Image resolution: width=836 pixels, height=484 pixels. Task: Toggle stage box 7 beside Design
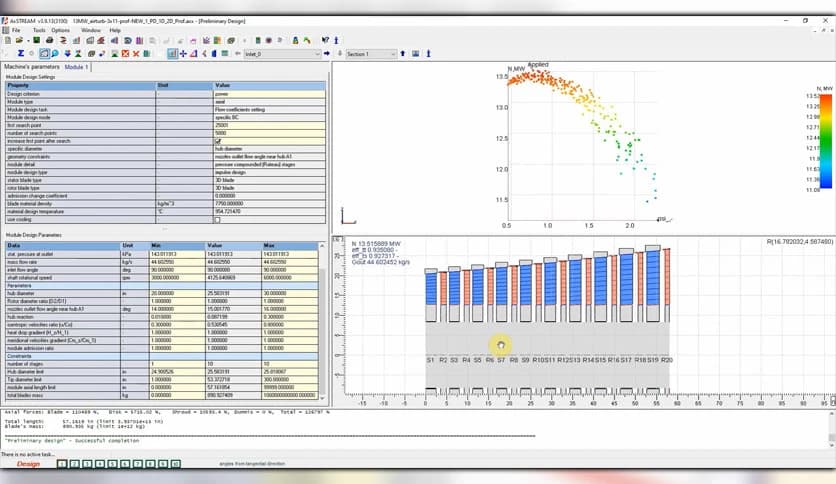138,464
